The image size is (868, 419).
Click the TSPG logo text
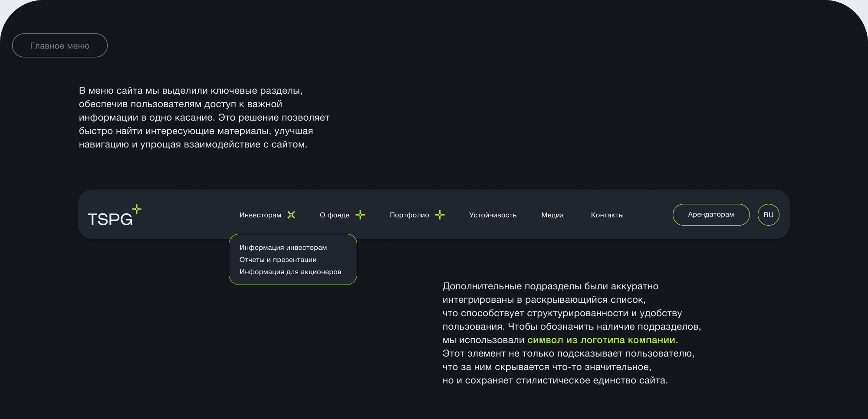(x=110, y=219)
